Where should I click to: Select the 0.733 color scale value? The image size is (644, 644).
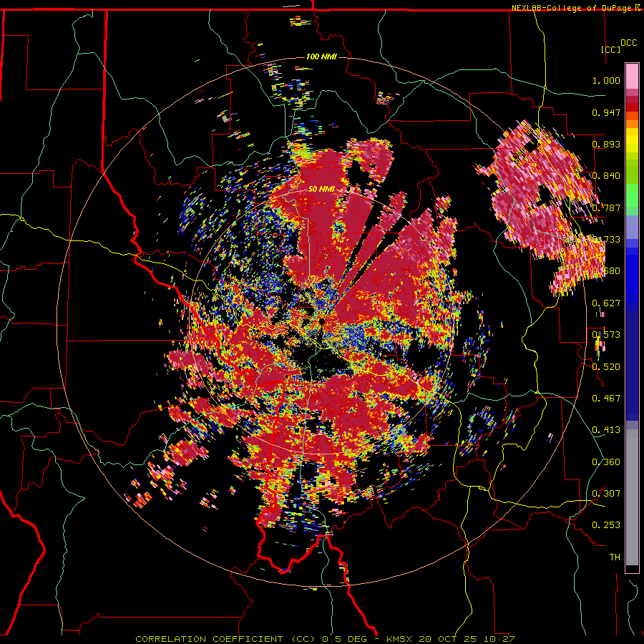click(x=606, y=240)
